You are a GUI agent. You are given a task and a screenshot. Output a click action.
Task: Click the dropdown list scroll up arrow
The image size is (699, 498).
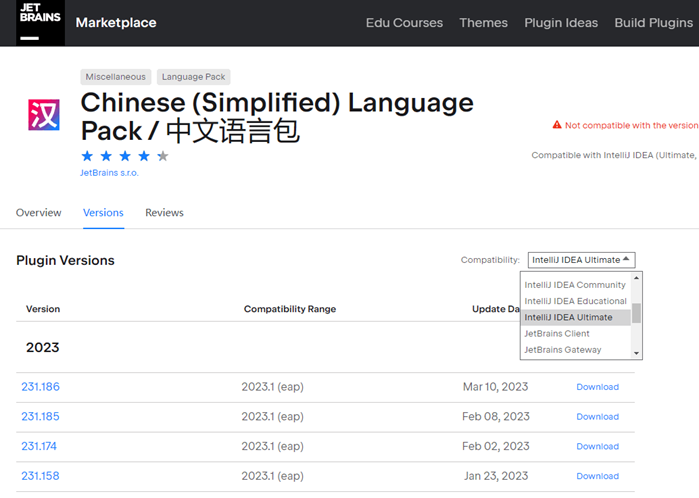[x=636, y=278]
